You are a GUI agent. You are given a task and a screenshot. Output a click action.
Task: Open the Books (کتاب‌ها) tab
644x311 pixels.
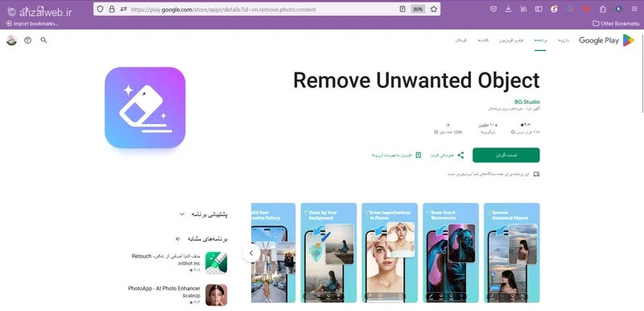482,40
